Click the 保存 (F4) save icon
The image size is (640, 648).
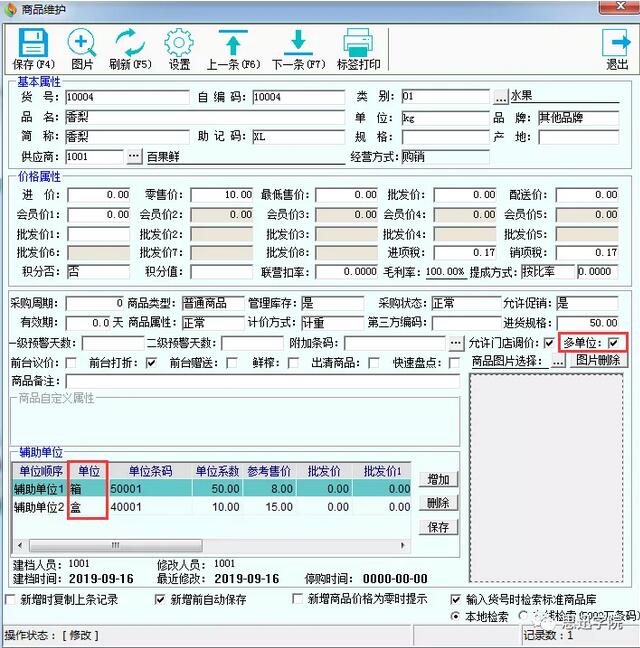[x=34, y=44]
